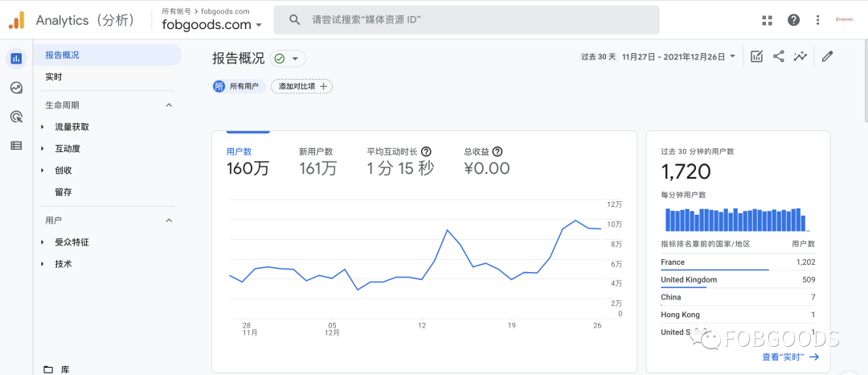The height and width of the screenshot is (375, 868).
Task: Open the Reports icon in left rail
Action: pos(16,58)
